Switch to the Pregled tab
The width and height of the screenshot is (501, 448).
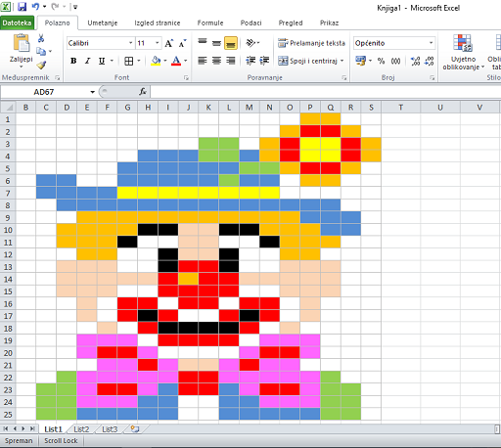tap(291, 22)
